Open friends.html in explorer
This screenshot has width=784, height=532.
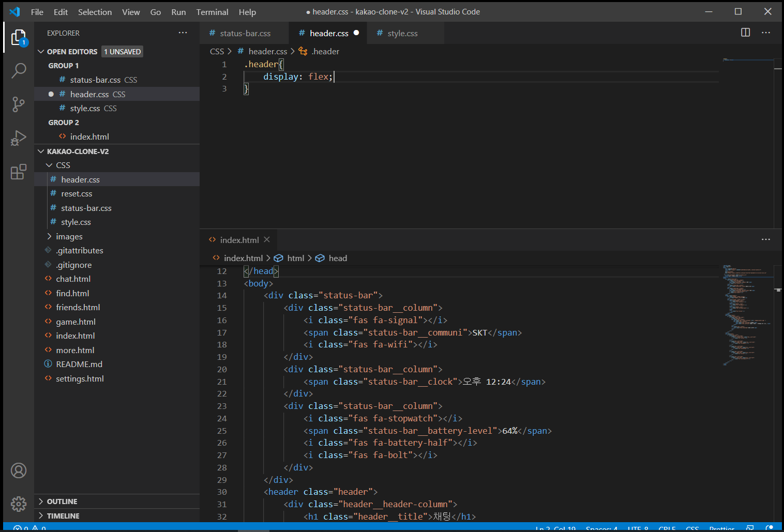click(x=117, y=307)
